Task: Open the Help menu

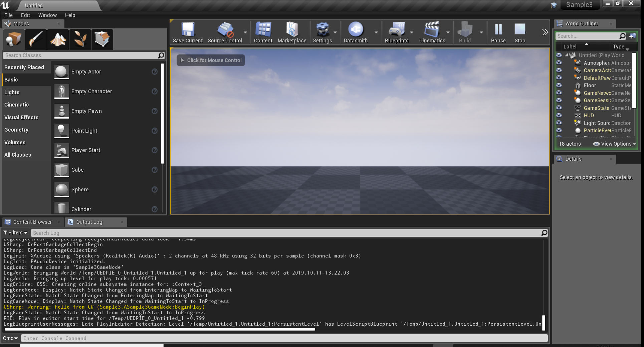Action: click(70, 15)
